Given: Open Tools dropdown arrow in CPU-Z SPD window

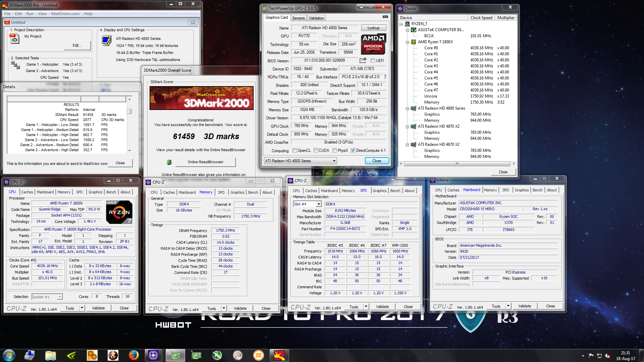Looking at the screenshot, I should click(366, 307).
